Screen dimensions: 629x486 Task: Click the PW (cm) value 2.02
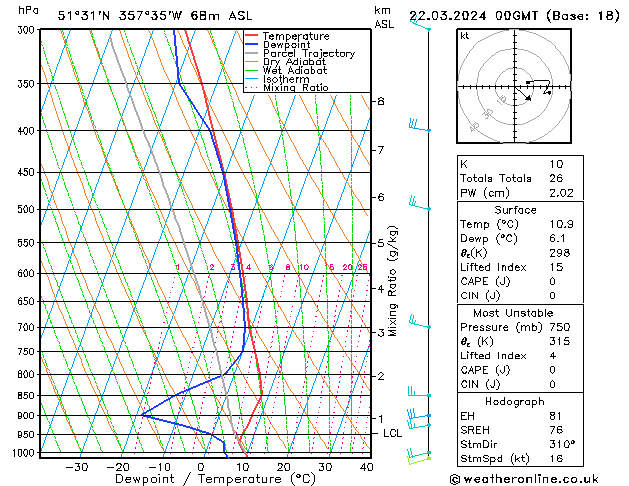click(561, 193)
